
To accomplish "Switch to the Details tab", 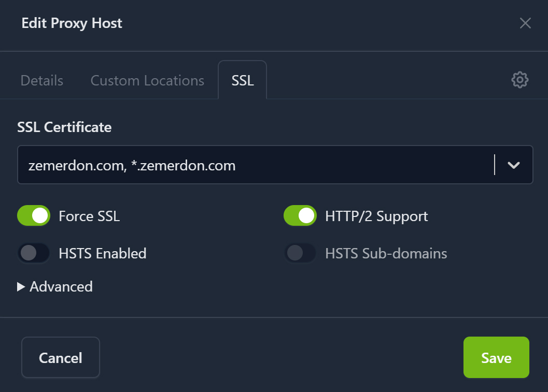I will coord(42,81).
